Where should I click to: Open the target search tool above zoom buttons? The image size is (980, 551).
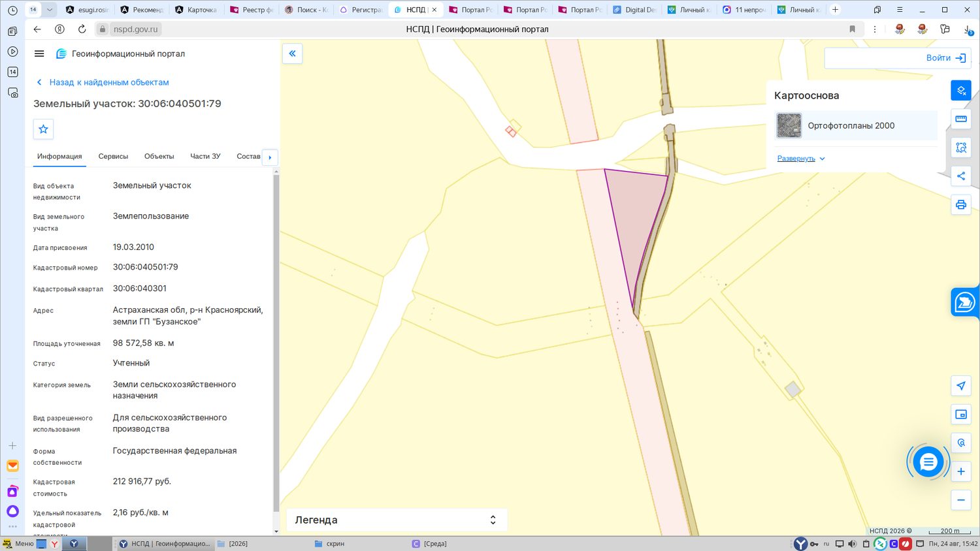click(961, 443)
